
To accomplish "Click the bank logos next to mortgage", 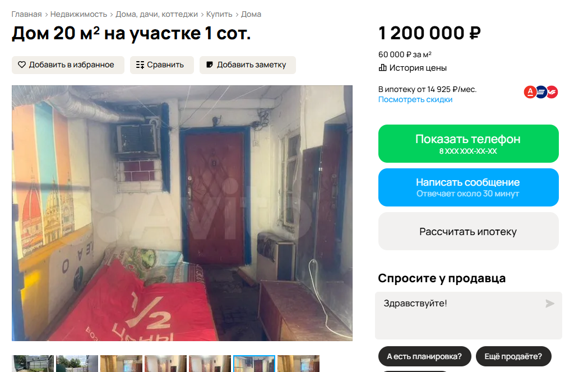I will tap(541, 92).
